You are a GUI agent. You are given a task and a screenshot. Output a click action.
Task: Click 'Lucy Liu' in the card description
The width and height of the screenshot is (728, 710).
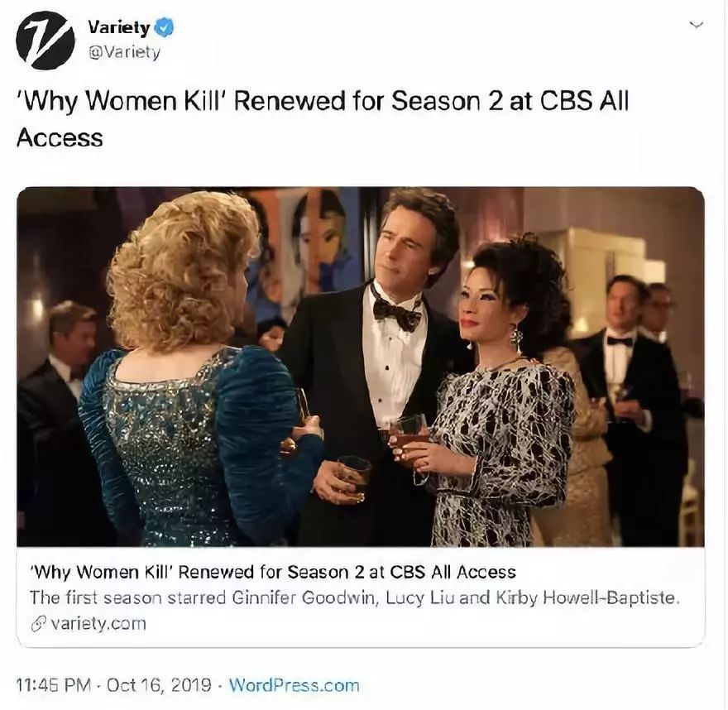coord(420,597)
